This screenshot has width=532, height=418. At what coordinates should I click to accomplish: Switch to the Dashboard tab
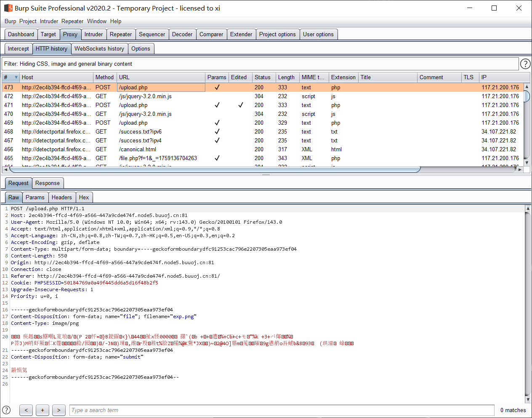pyautogui.click(x=21, y=35)
